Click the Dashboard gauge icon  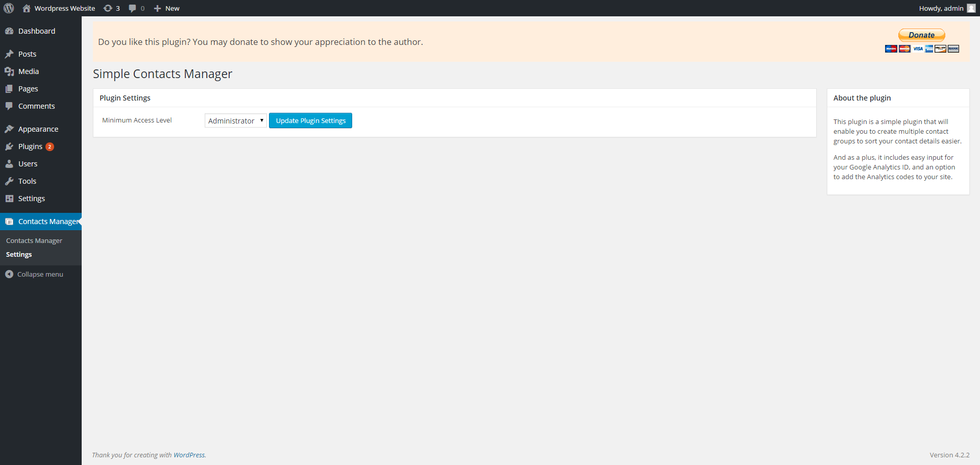point(9,31)
